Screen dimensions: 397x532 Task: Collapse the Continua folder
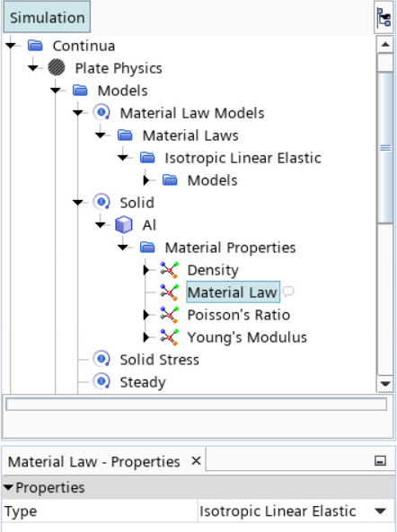coord(11,45)
